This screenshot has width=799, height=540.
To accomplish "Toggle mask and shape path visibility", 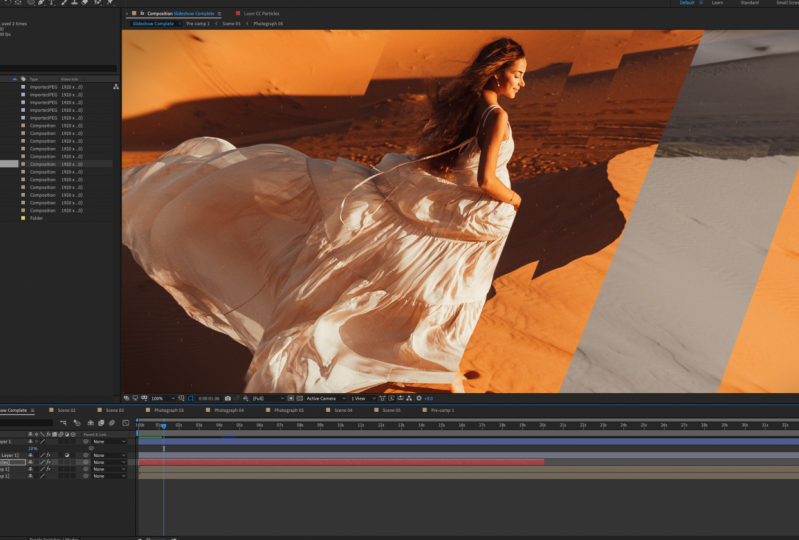I will [x=191, y=398].
